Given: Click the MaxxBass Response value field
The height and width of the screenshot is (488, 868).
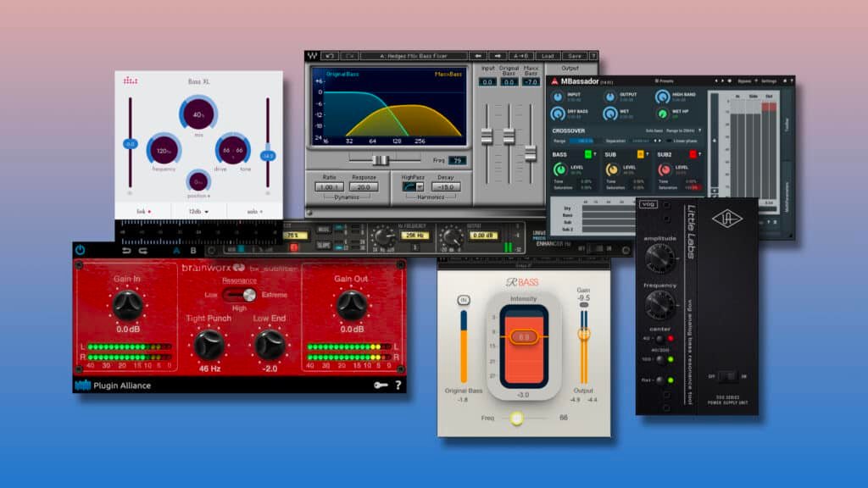Looking at the screenshot, I should tap(364, 187).
